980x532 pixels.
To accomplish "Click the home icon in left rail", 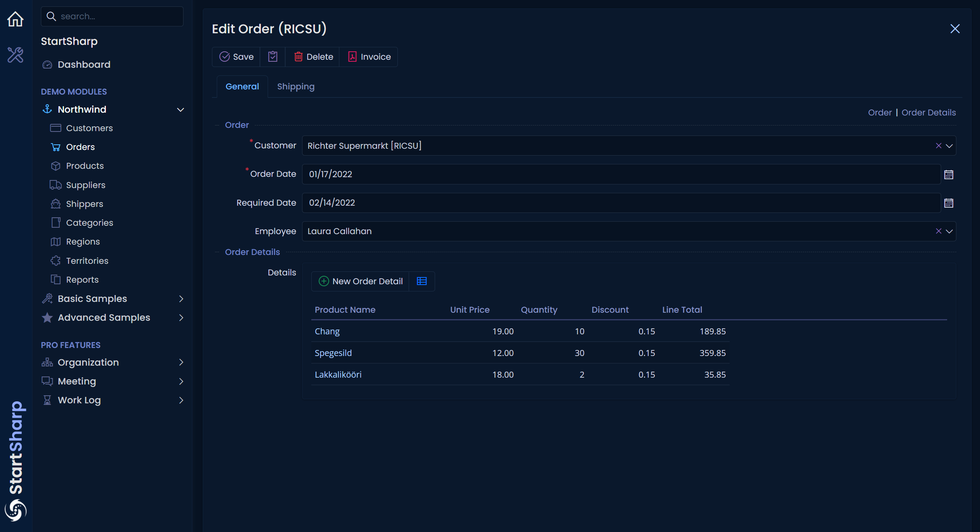I will click(16, 19).
